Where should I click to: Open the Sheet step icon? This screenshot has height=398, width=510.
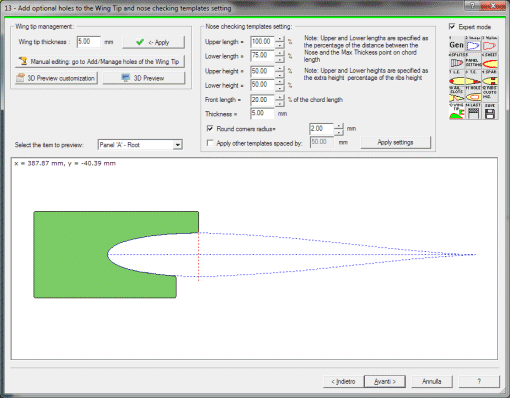[490, 61]
